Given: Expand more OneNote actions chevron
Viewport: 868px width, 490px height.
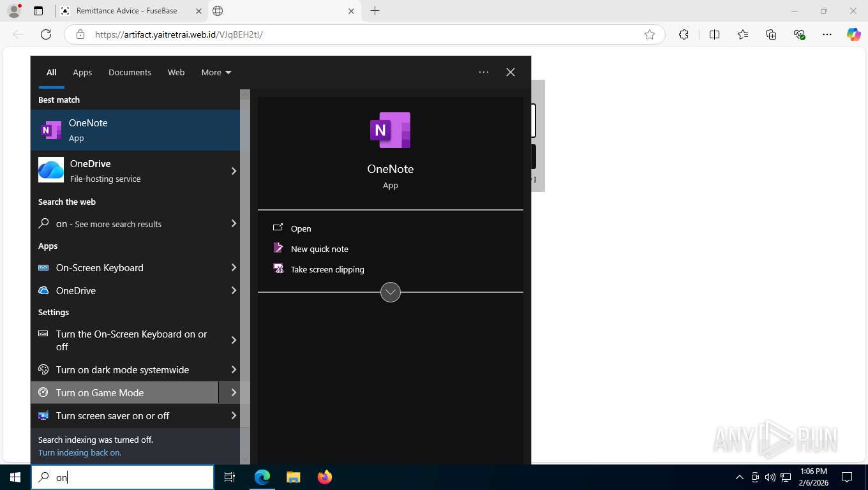Looking at the screenshot, I should (391, 292).
